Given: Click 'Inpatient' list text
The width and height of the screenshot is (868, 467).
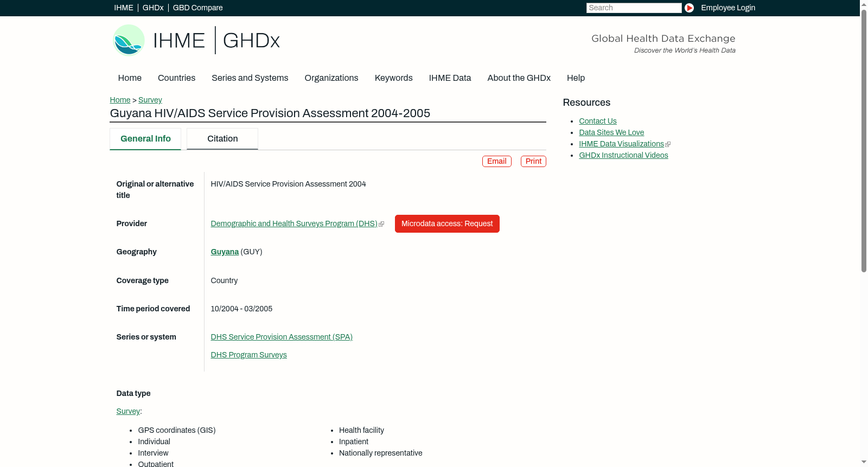Looking at the screenshot, I should tap(353, 442).
